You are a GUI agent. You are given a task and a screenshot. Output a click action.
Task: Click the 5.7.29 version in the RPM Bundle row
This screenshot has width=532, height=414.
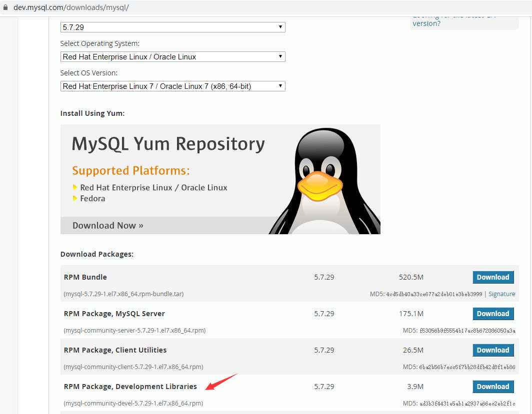coord(324,277)
